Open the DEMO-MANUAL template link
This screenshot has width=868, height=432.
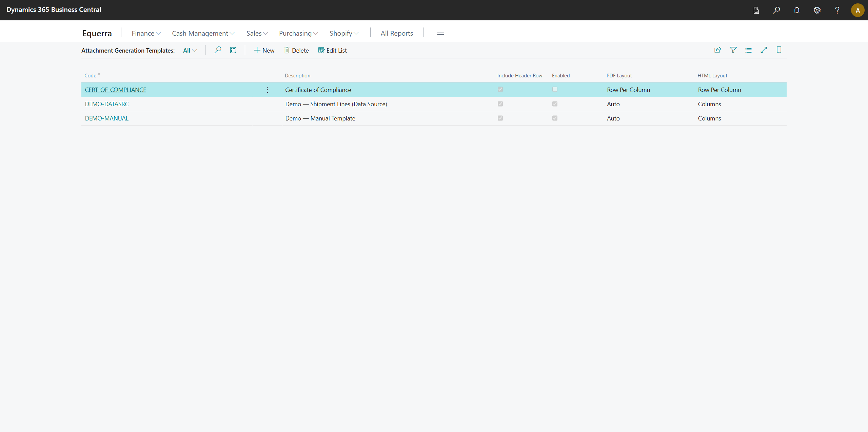click(107, 118)
